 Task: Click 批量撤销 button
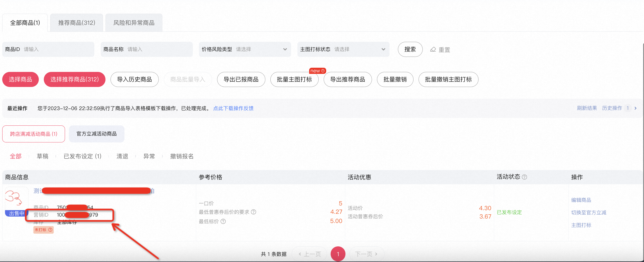[x=395, y=79]
